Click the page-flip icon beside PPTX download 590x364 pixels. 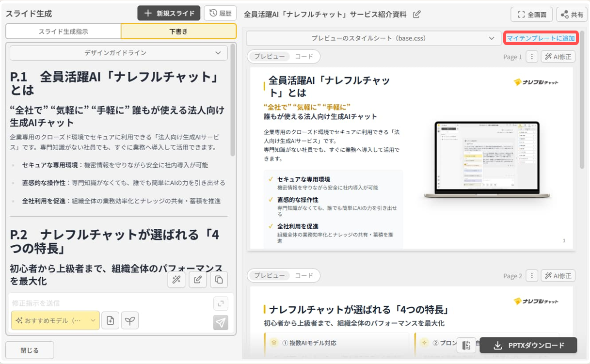pos(466,346)
